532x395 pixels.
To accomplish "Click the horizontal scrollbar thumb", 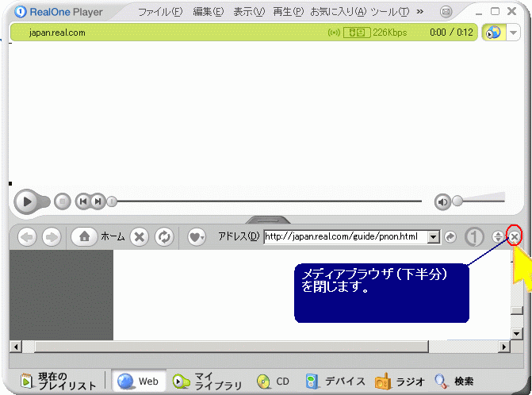I will click(x=232, y=347).
